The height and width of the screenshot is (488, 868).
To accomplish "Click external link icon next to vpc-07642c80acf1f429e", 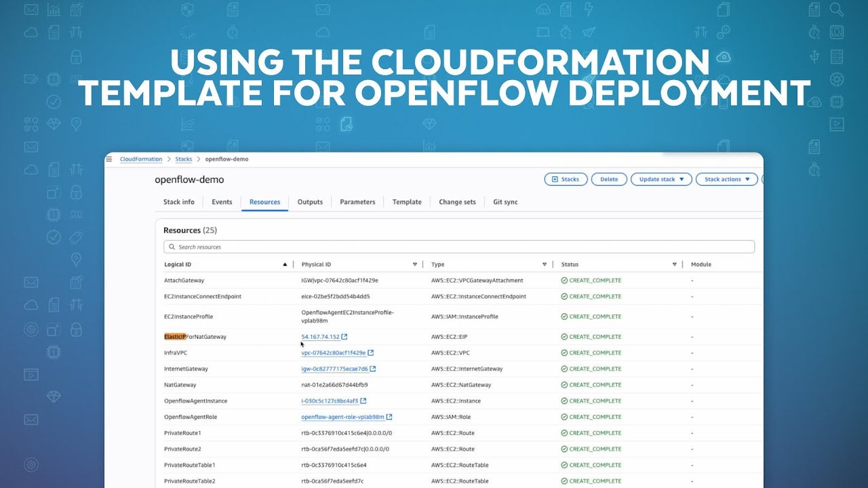I will tap(371, 352).
